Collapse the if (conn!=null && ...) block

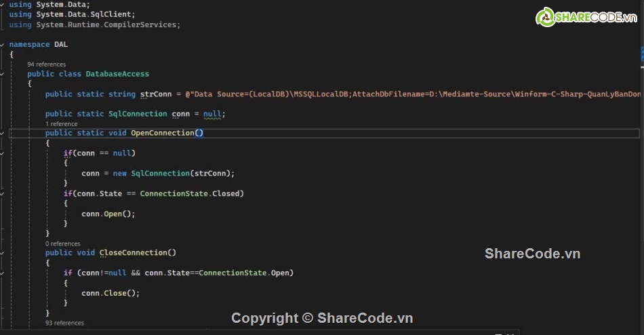[2, 273]
